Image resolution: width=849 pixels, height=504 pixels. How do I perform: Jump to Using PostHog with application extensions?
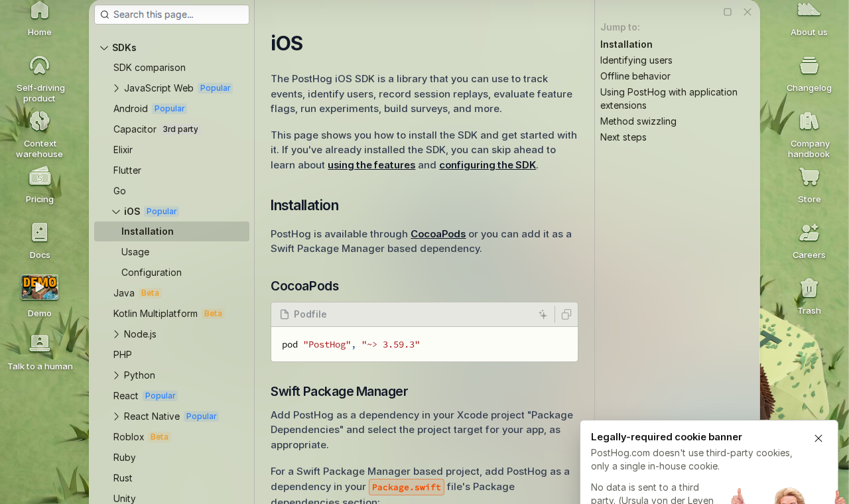point(669,99)
